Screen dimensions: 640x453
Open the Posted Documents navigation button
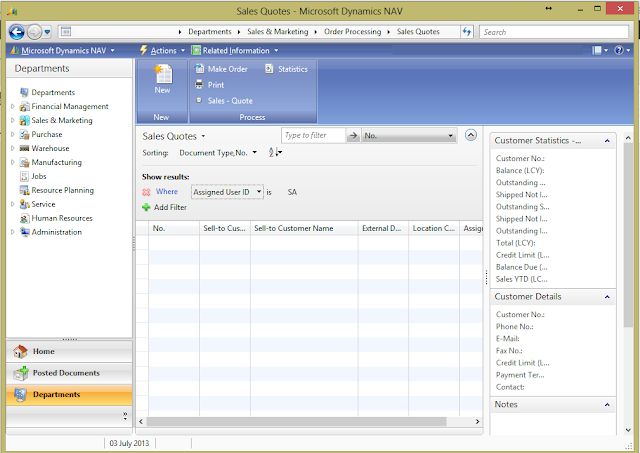69,373
